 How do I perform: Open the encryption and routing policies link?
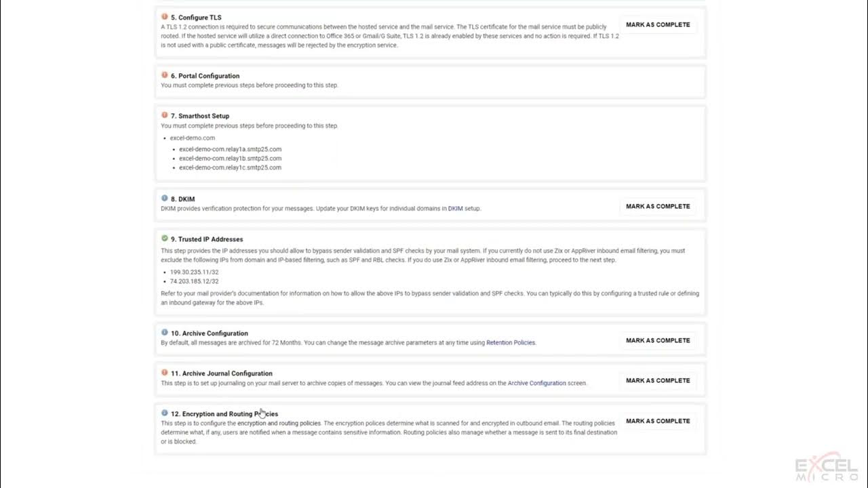click(x=279, y=424)
